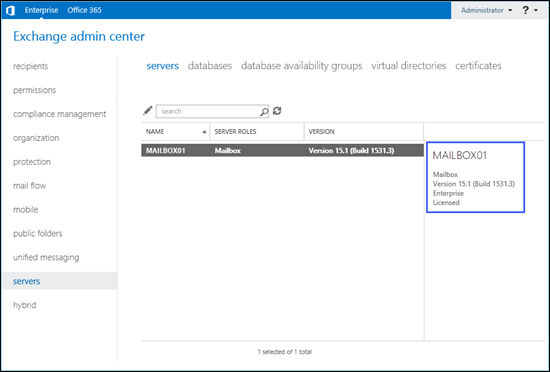Open the Administrator account dropdown
Screen dimensions: 550x372
click(x=487, y=10)
